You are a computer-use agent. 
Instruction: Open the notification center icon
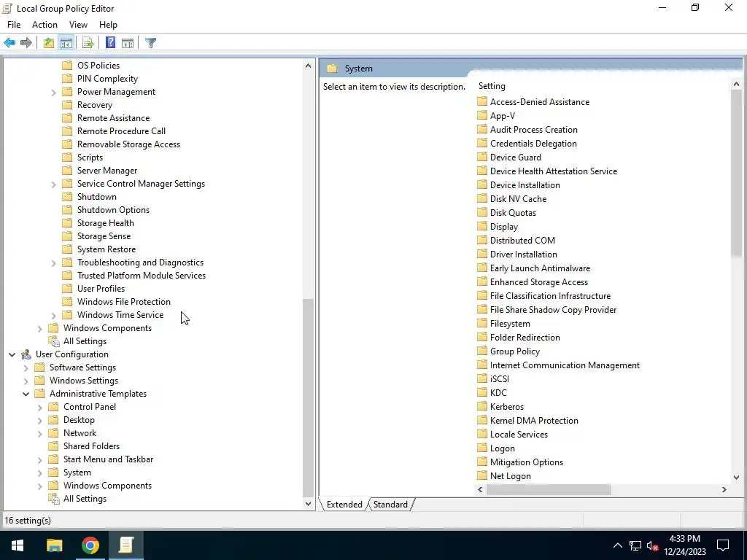click(723, 545)
